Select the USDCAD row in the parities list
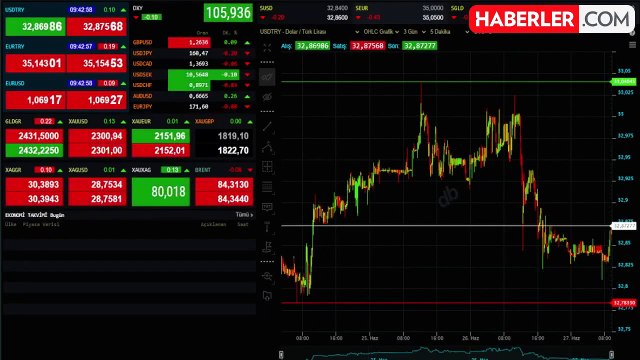This screenshot has width=640, height=360. pyautogui.click(x=192, y=64)
